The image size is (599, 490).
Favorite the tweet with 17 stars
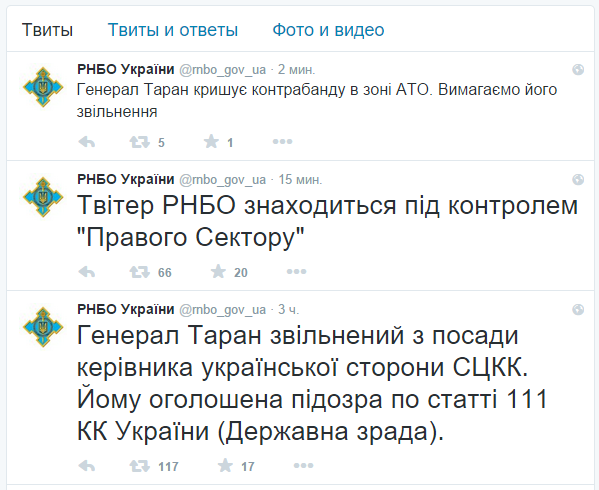pos(225,466)
